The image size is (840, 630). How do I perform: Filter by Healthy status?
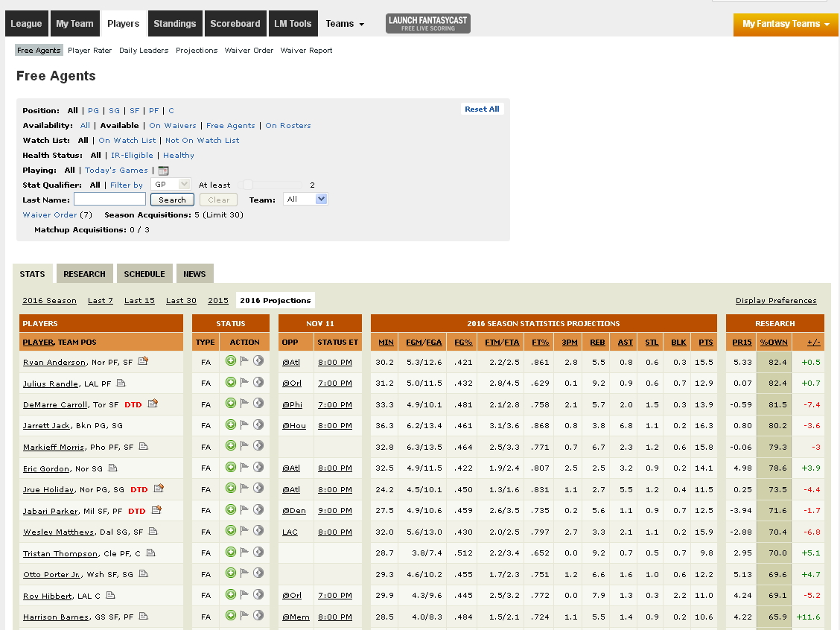pyautogui.click(x=179, y=156)
